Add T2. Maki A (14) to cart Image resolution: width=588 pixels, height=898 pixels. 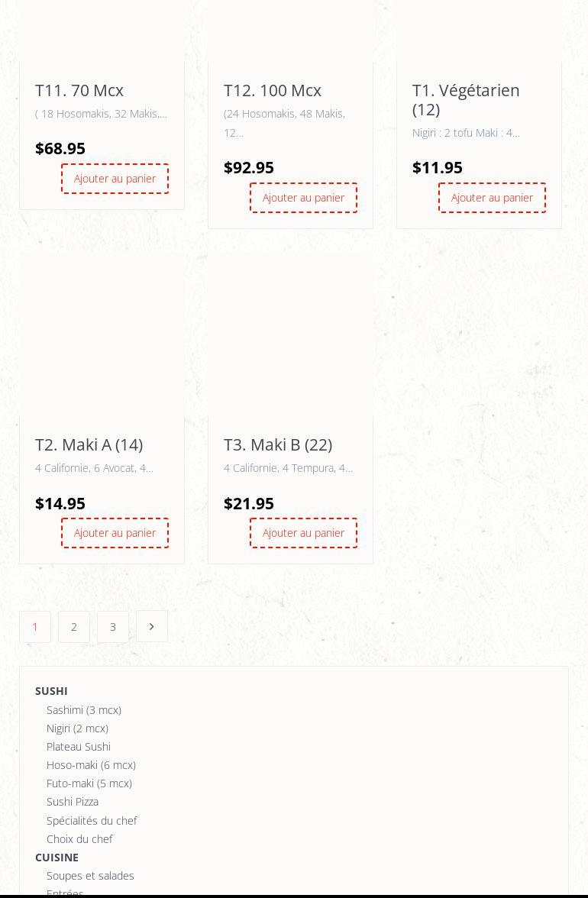click(x=115, y=533)
